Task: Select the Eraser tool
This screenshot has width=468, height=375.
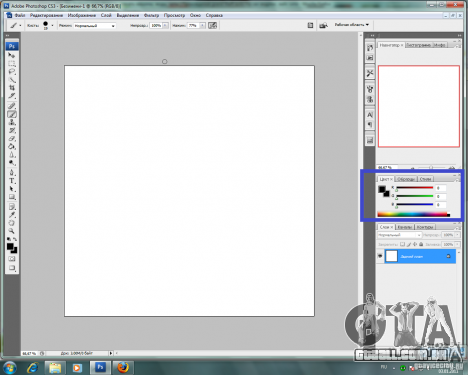Action: click(x=12, y=138)
